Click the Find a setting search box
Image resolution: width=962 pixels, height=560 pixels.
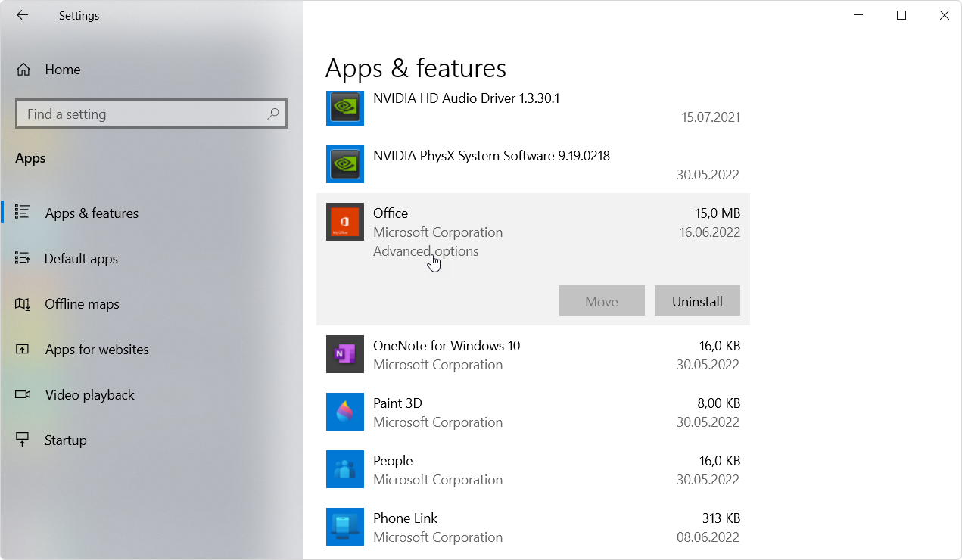pyautogui.click(x=151, y=114)
